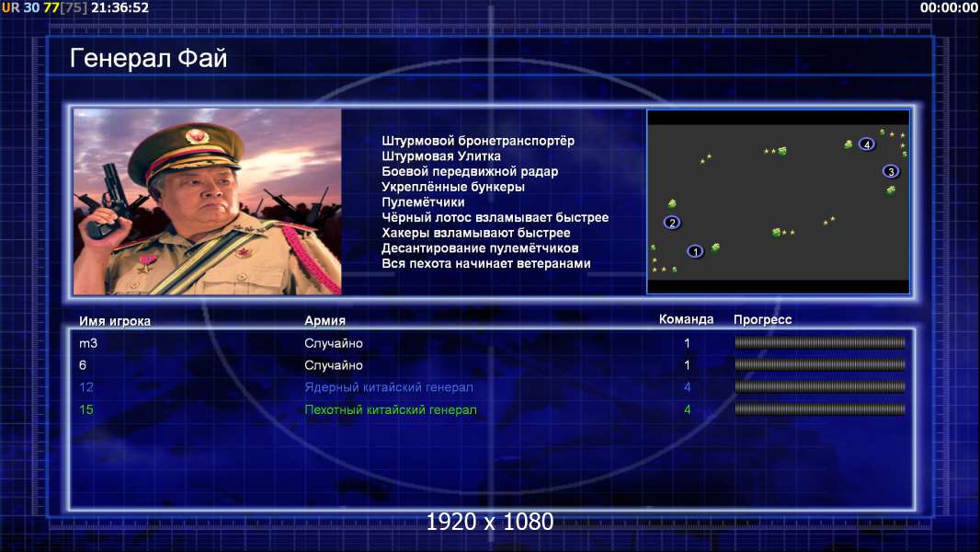Click 'Десантирование пулемётчиков' line

pos(480,248)
